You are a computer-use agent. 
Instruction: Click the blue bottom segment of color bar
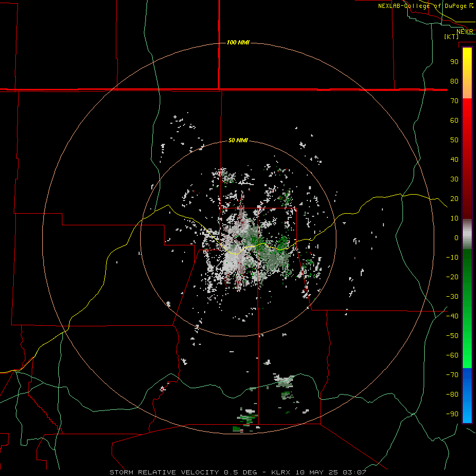[467, 395]
